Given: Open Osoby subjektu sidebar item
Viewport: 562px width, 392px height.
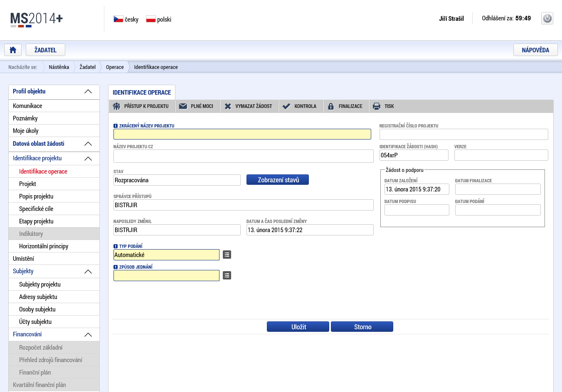Looking at the screenshot, I should (x=54, y=309).
